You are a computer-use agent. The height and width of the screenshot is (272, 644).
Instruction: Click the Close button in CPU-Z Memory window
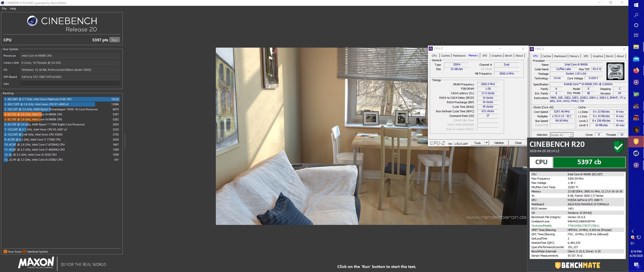coord(518,143)
